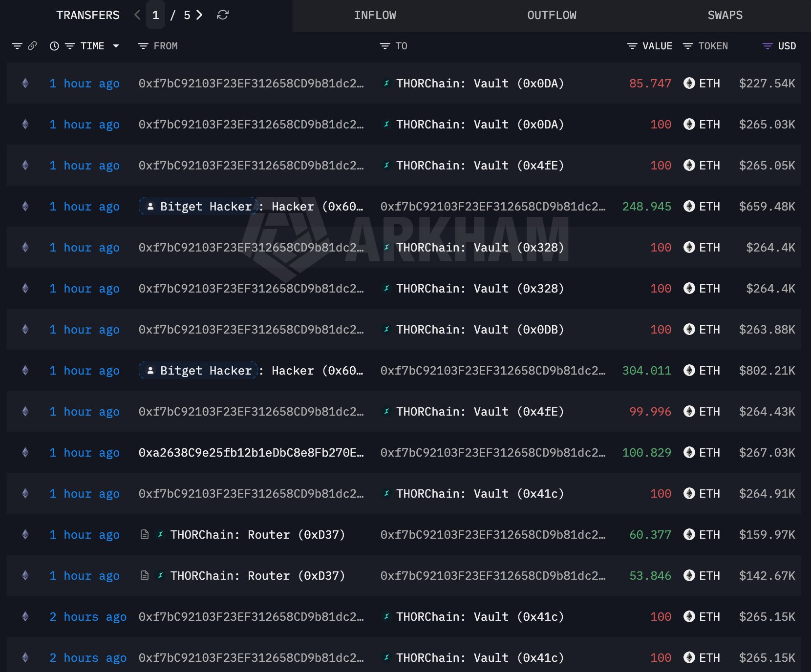811x672 pixels.
Task: Click the USD amount $265.03K
Action: click(767, 124)
